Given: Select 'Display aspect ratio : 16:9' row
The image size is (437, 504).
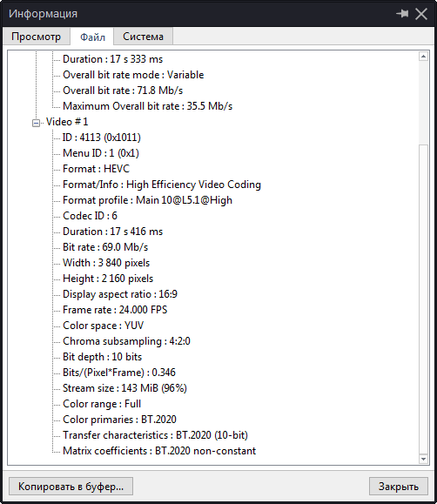Looking at the screenshot, I should [120, 294].
